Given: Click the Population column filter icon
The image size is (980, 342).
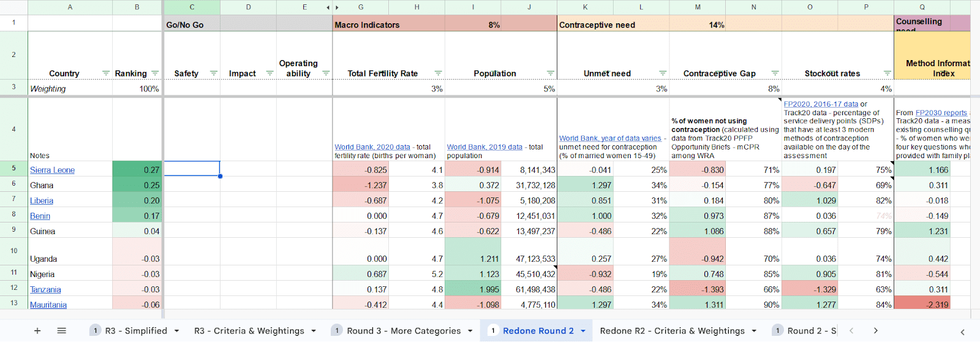Looking at the screenshot, I should click(x=550, y=74).
